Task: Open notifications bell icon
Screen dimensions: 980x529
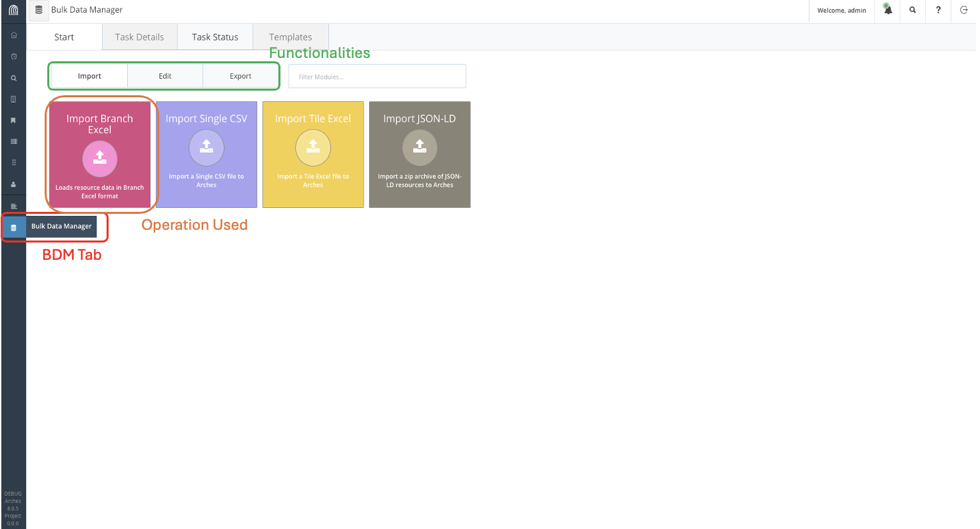Action: pos(887,10)
